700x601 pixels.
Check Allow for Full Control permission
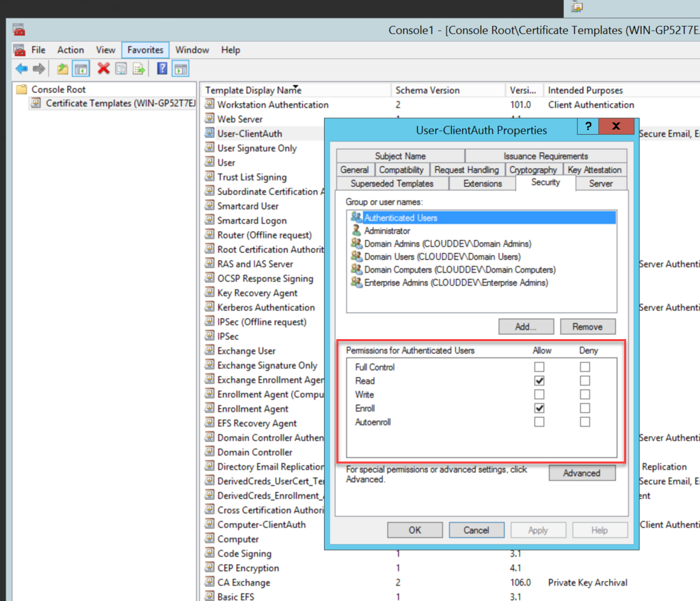[539, 367]
